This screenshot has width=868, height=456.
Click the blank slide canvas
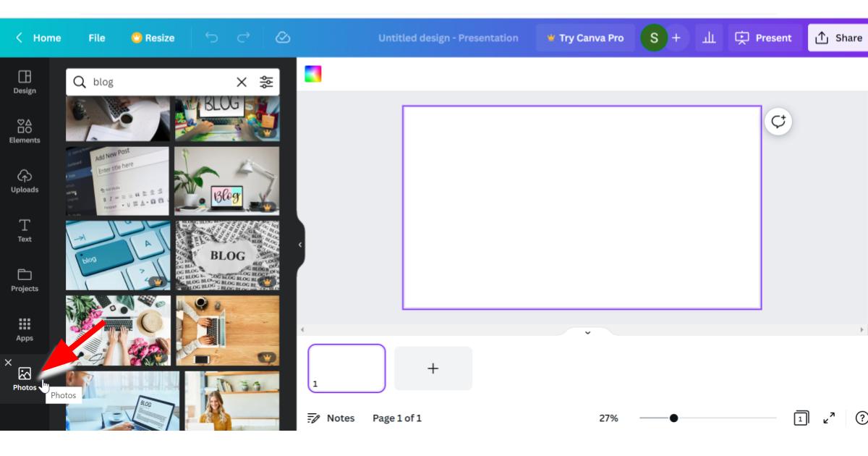(x=582, y=208)
